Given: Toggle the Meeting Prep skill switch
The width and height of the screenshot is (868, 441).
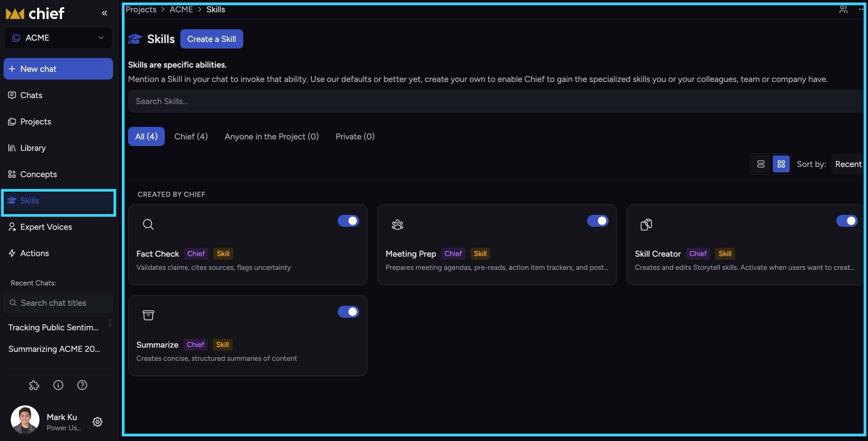Looking at the screenshot, I should click(598, 221).
